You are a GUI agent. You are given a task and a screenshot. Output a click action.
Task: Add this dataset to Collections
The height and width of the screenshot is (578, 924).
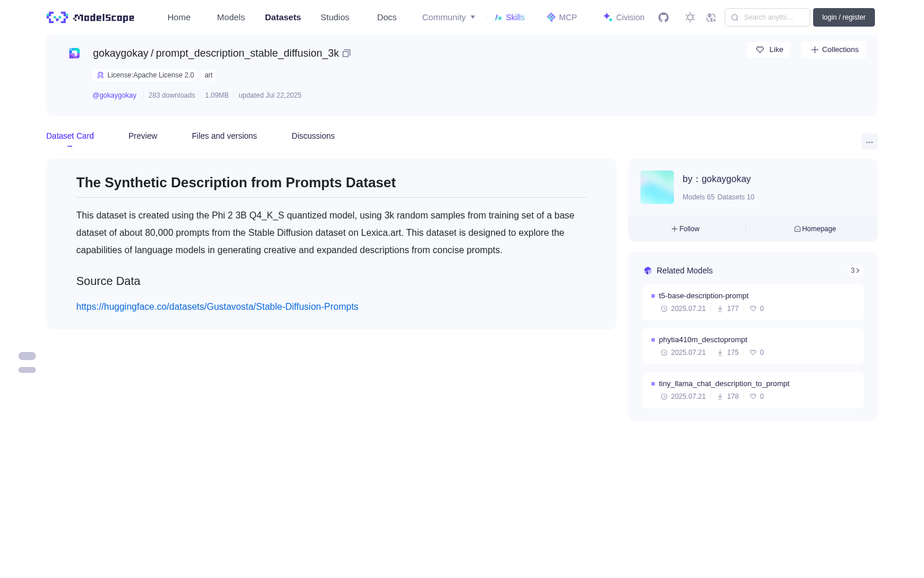(x=834, y=50)
